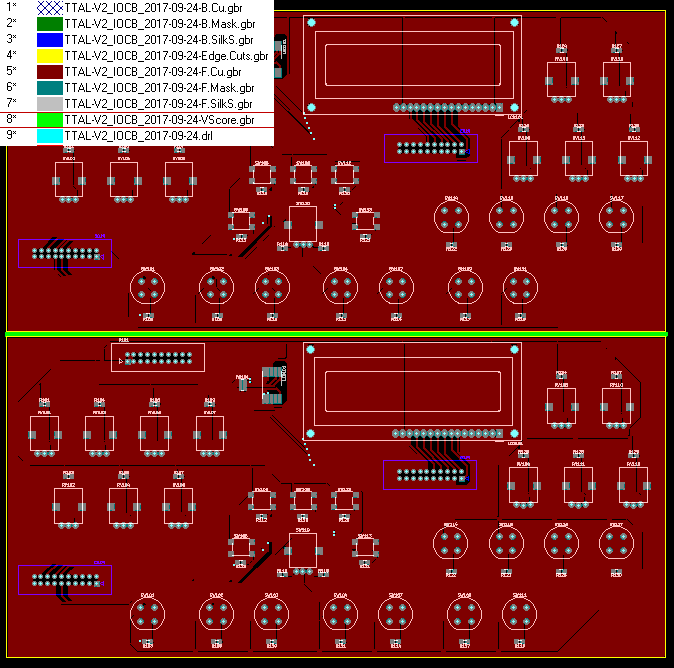The height and width of the screenshot is (668, 674).
Task: Click the bright green VScore layer swatch
Action: [x=50, y=120]
